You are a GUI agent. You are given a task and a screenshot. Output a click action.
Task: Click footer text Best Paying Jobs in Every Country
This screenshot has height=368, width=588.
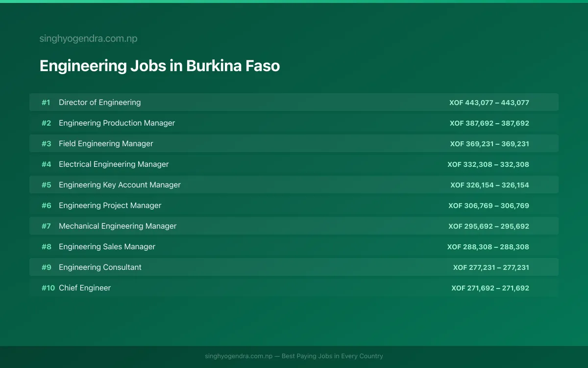pyautogui.click(x=332, y=356)
